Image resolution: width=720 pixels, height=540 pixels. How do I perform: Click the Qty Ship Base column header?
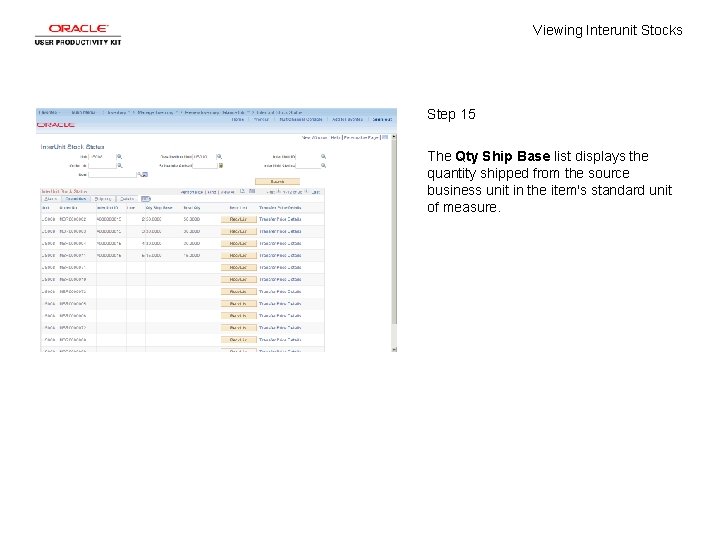[159, 208]
